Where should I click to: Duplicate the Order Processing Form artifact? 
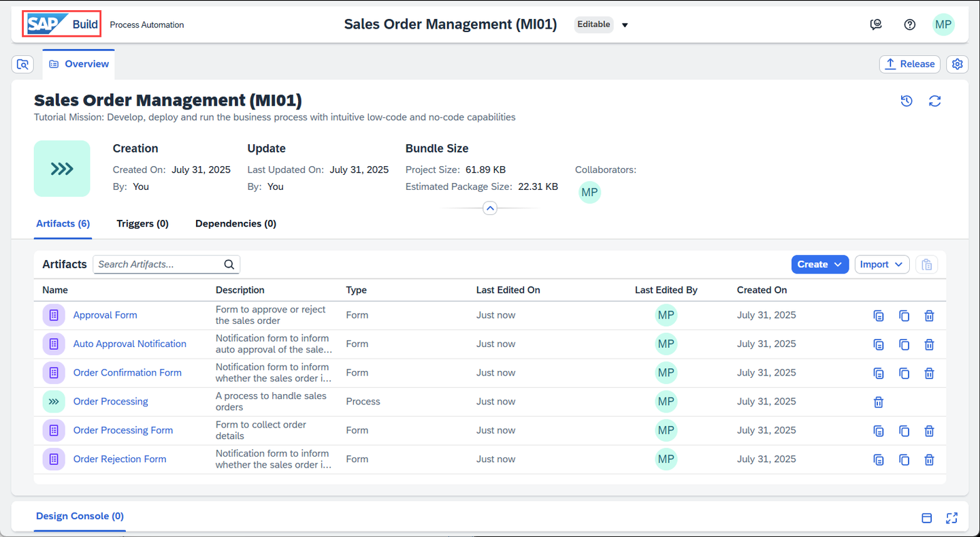click(879, 431)
